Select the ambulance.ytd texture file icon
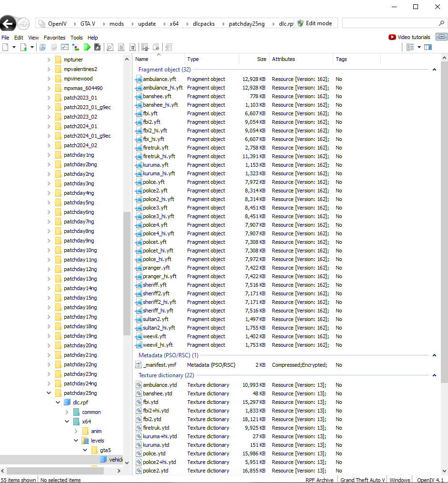This screenshot has width=448, height=483. [x=139, y=385]
